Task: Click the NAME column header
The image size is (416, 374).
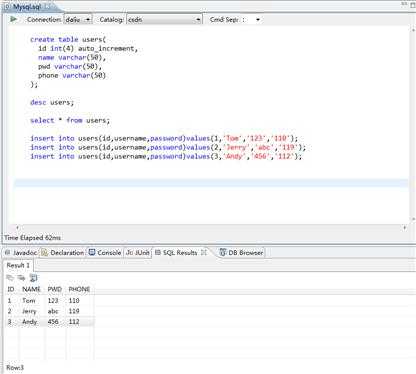Action: click(31, 289)
